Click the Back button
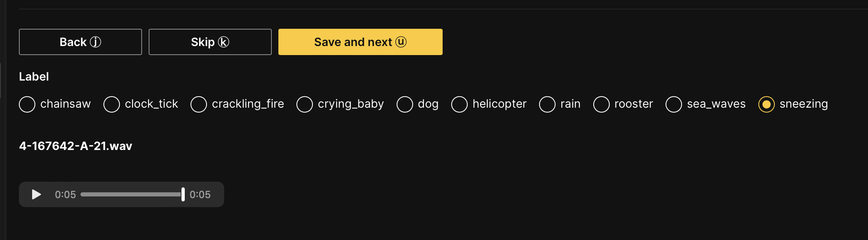 tap(80, 42)
